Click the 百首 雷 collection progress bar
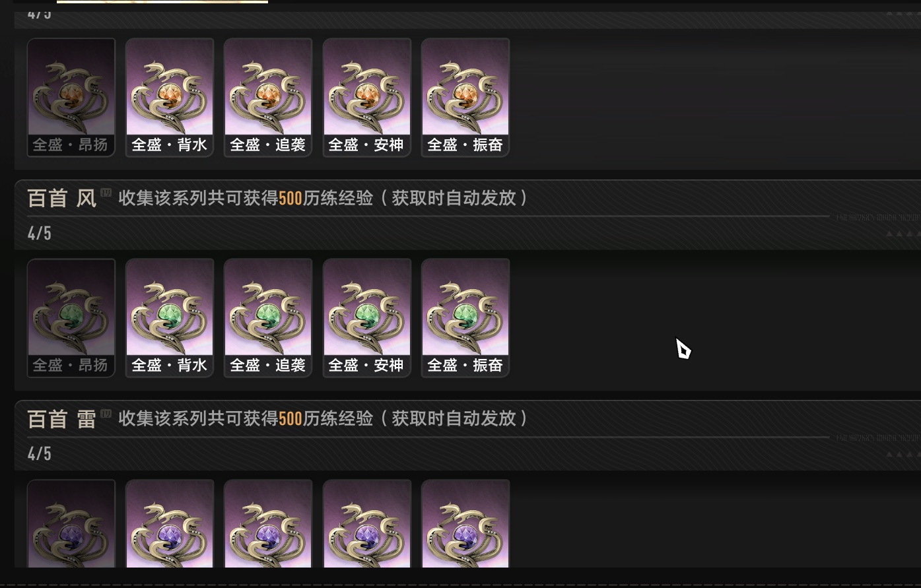The width and height of the screenshot is (921, 588). (x=428, y=436)
